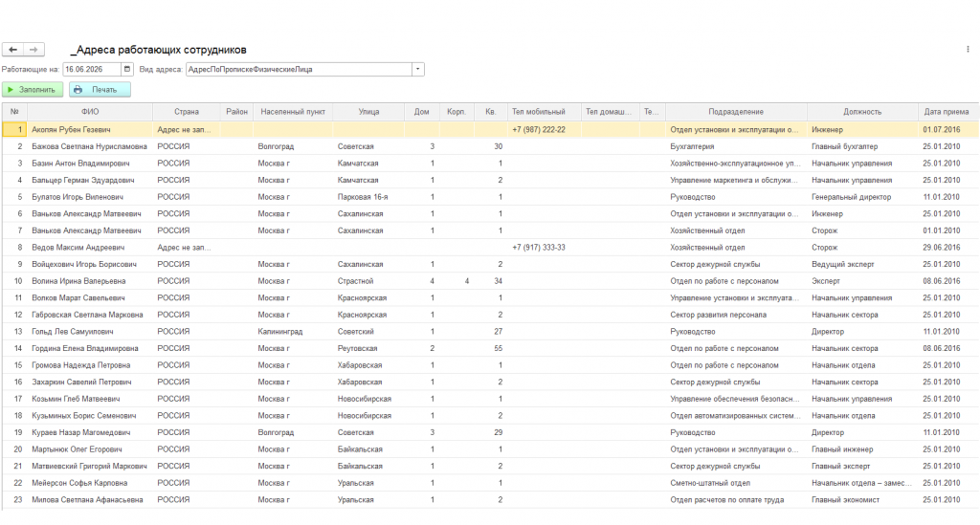Select Милова Светлана Афанасьевна
980x525 pixels.
(x=491, y=500)
